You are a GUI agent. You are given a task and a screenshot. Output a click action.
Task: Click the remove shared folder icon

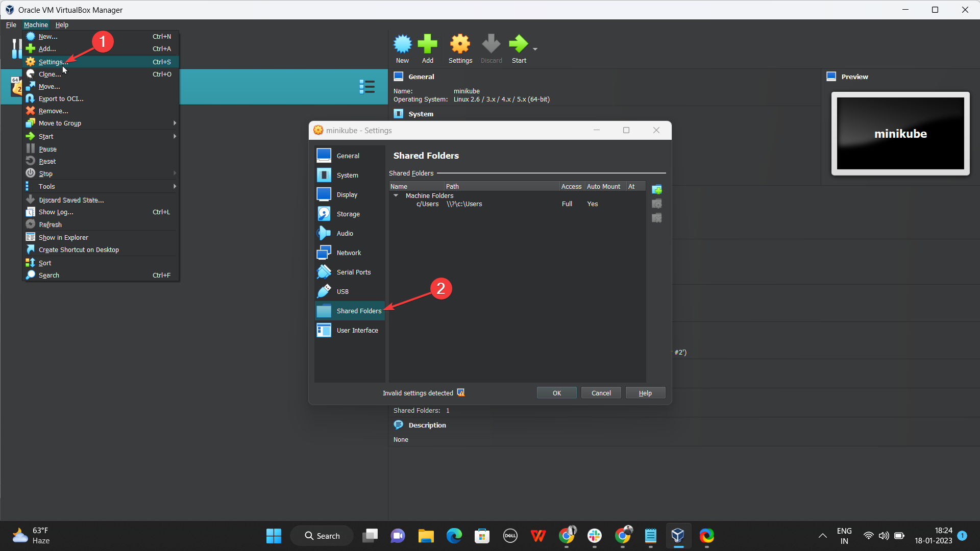657,218
